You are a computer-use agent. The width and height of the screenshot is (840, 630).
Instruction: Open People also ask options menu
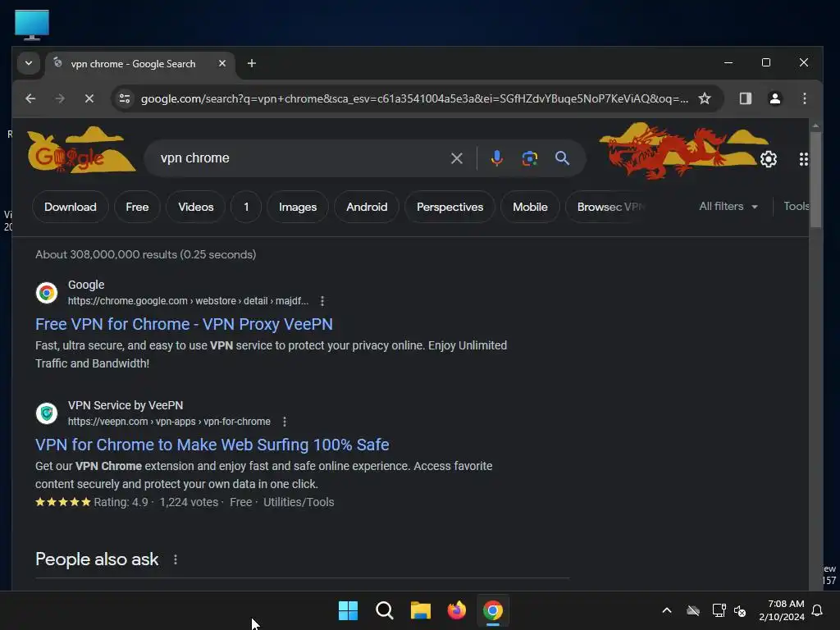coord(176,559)
